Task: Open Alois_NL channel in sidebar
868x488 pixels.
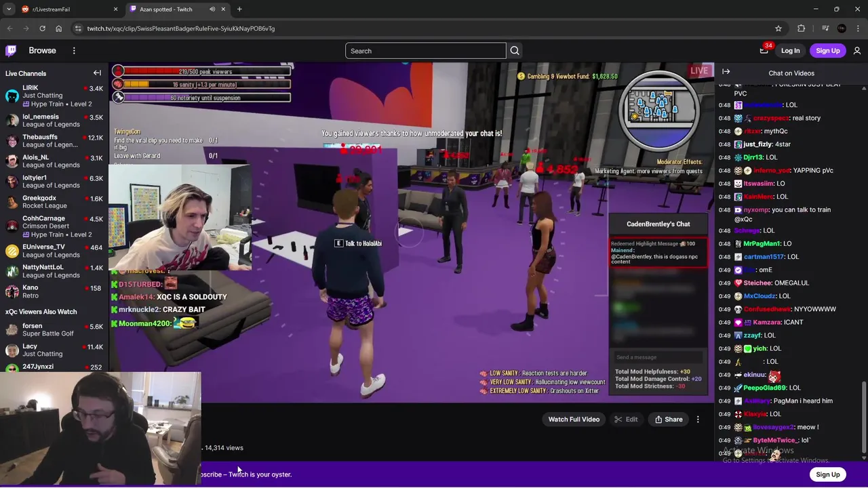Action: (54, 161)
